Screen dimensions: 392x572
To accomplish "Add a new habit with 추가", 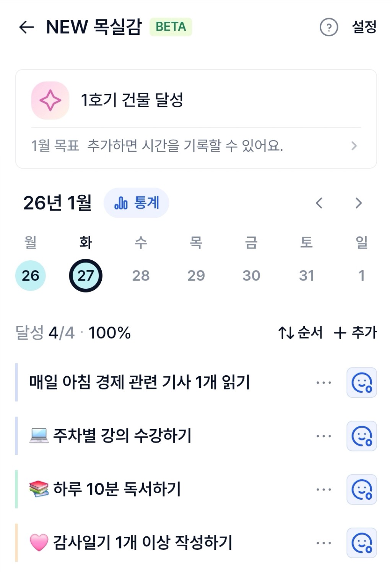I will (355, 333).
